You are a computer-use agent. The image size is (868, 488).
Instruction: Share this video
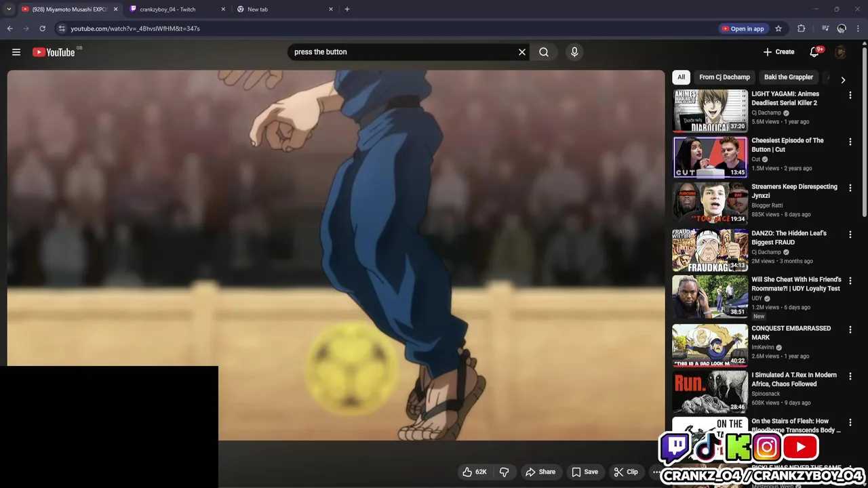click(x=540, y=472)
